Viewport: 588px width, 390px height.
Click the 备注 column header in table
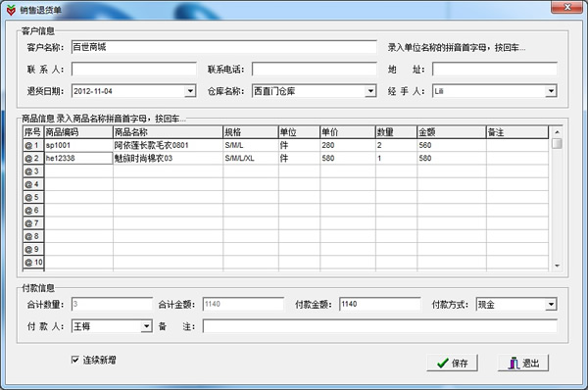click(517, 132)
